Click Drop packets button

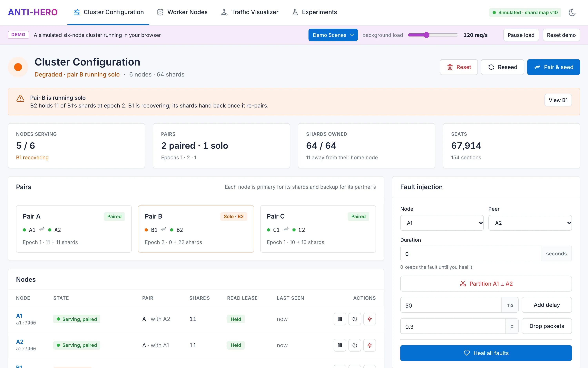[547, 326]
